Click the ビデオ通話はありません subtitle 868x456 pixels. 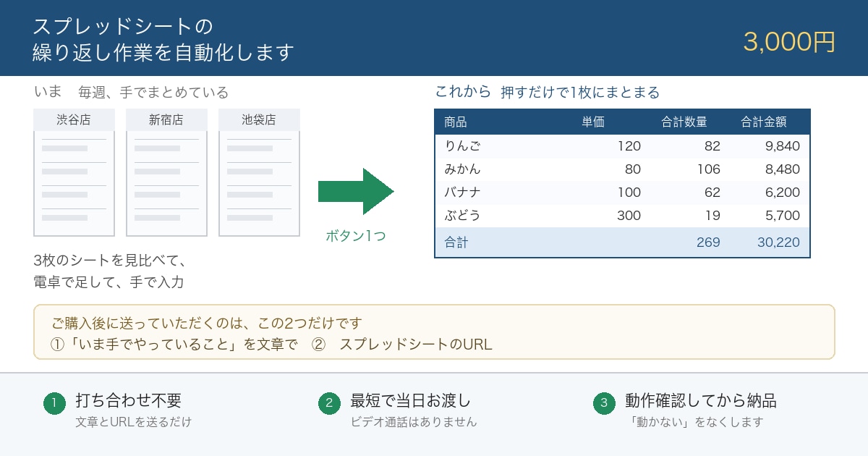414,421
